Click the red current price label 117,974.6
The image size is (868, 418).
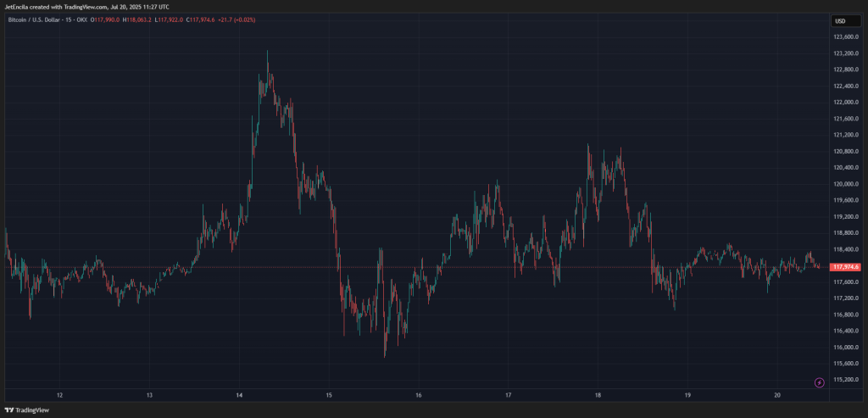coord(846,267)
